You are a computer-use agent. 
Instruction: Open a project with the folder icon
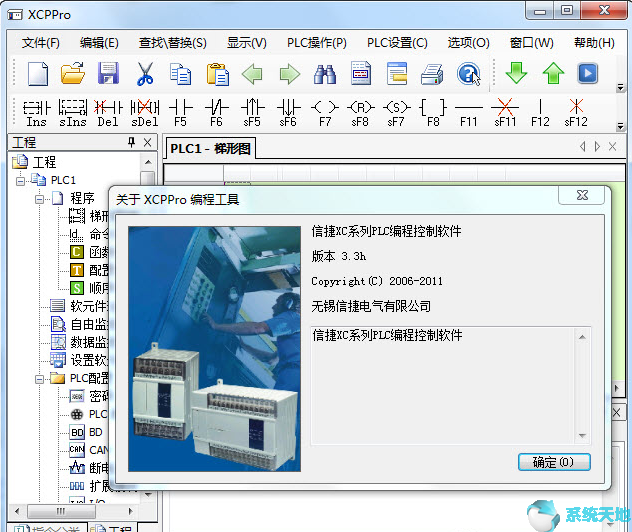tap(73, 73)
